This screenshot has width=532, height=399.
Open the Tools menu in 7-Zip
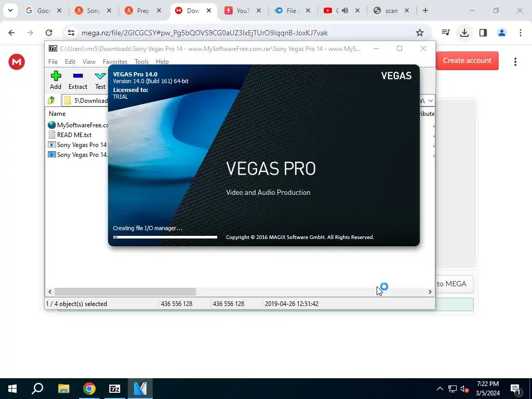click(141, 62)
